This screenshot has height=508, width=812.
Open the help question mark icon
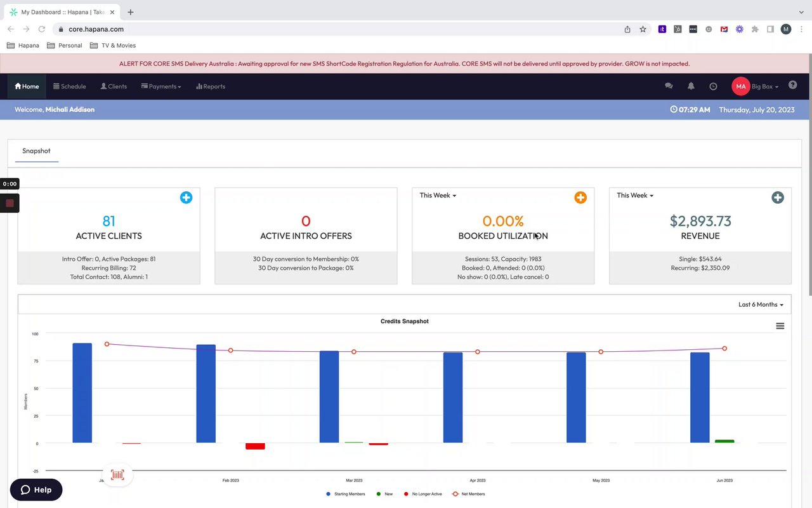tap(792, 85)
